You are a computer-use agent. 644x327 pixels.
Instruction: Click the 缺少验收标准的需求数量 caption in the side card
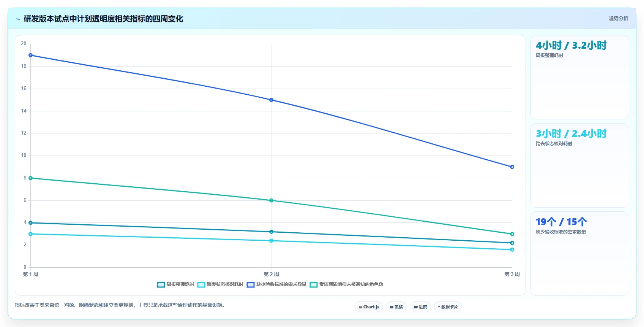[x=560, y=232]
